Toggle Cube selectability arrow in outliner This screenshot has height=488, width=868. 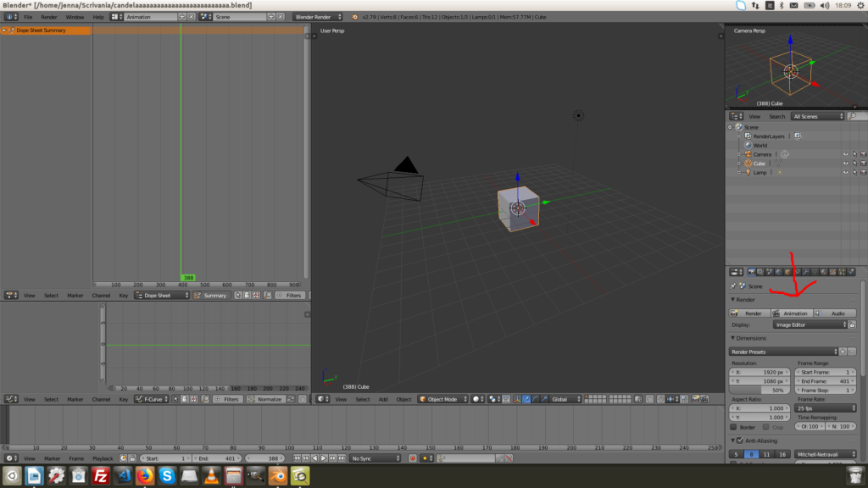pos(854,164)
